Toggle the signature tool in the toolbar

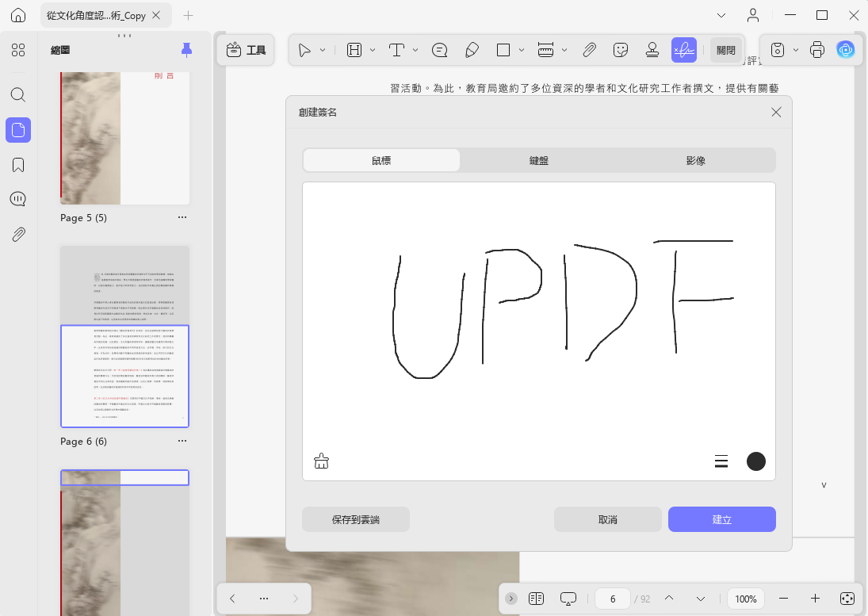point(683,51)
